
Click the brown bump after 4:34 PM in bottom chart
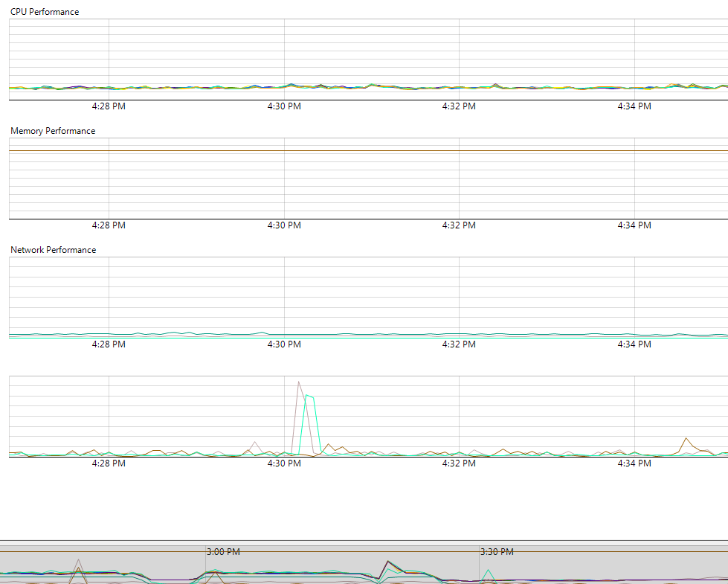[686, 439]
